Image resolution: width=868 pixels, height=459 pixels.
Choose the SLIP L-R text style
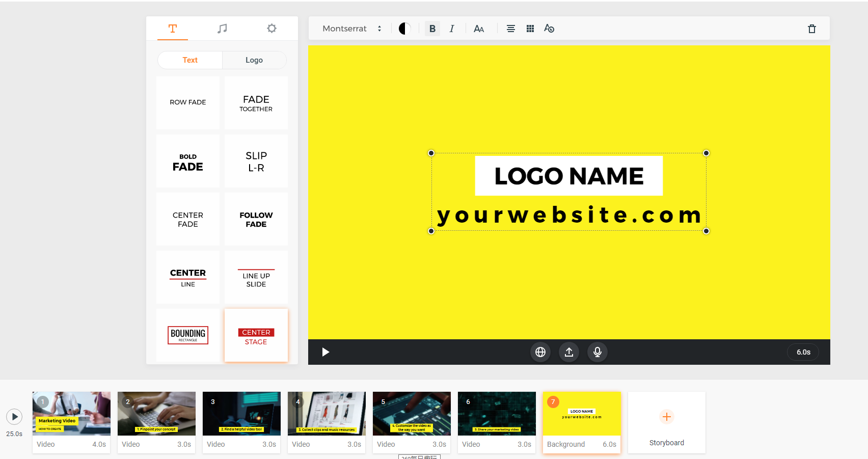[256, 161]
